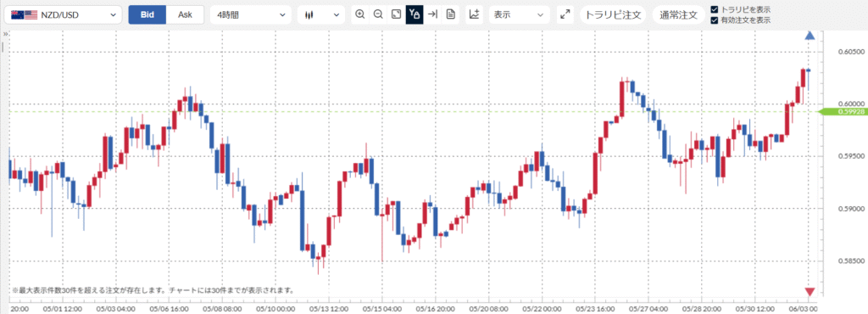The width and height of the screenshot is (868, 314).
Task: Expand chart to fullscreen
Action: pyautogui.click(x=565, y=15)
